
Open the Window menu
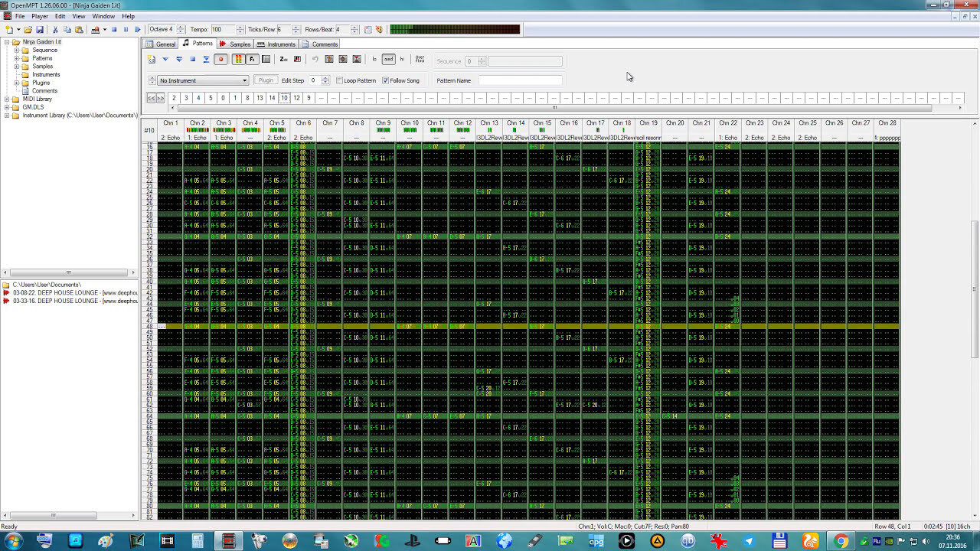(x=103, y=16)
